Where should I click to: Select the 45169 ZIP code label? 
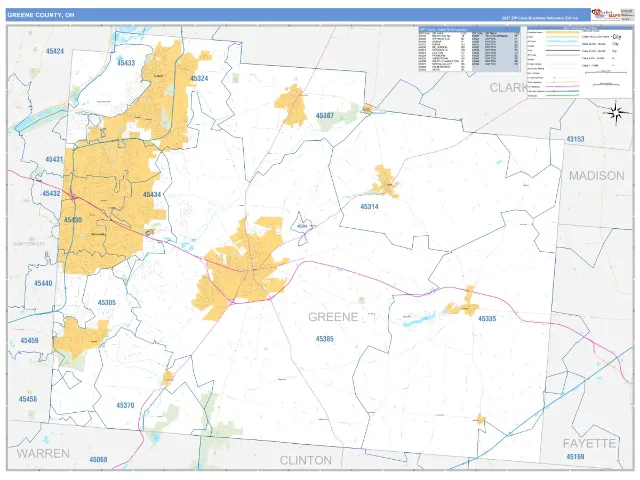pos(575,456)
